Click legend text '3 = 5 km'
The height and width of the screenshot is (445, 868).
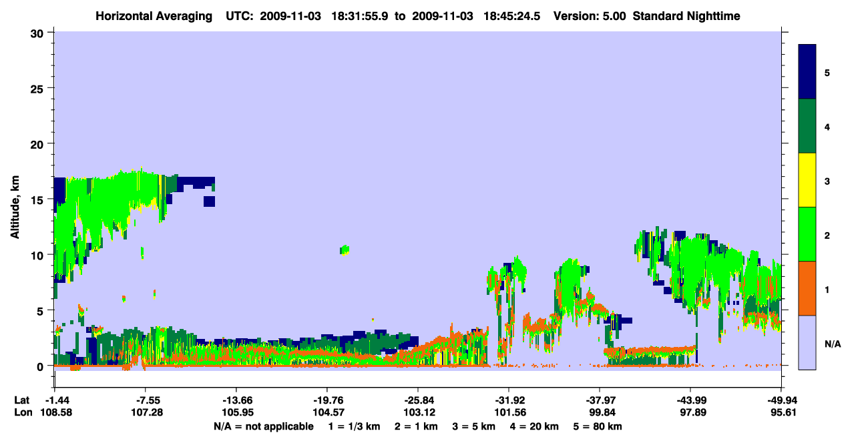click(475, 426)
